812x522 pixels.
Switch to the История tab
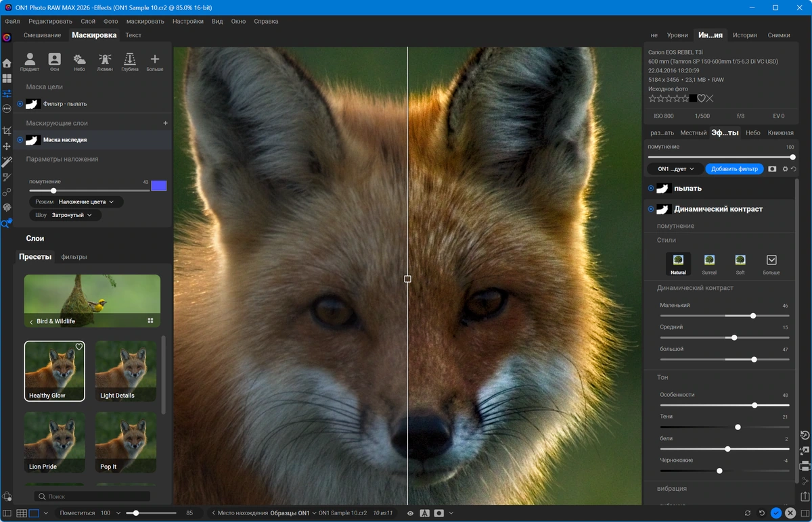[745, 35]
